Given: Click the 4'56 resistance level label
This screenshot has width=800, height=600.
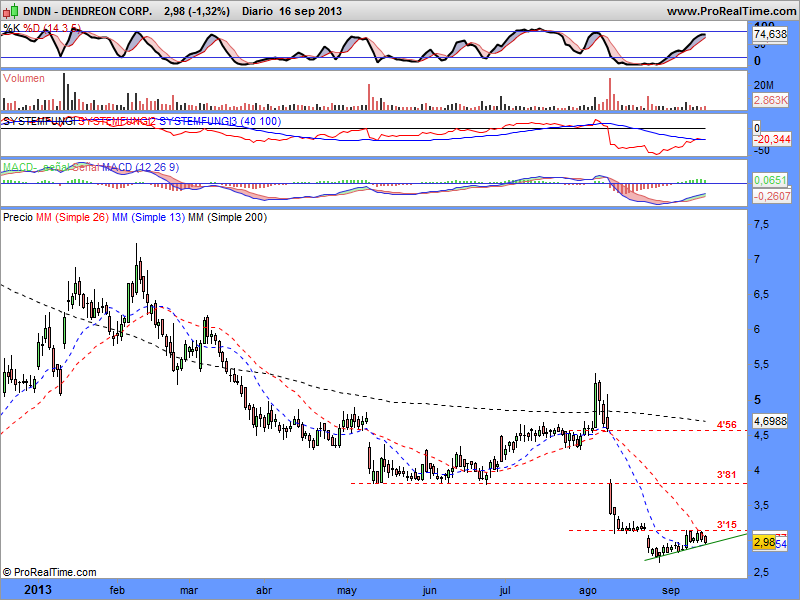Looking at the screenshot, I should coord(727,424).
